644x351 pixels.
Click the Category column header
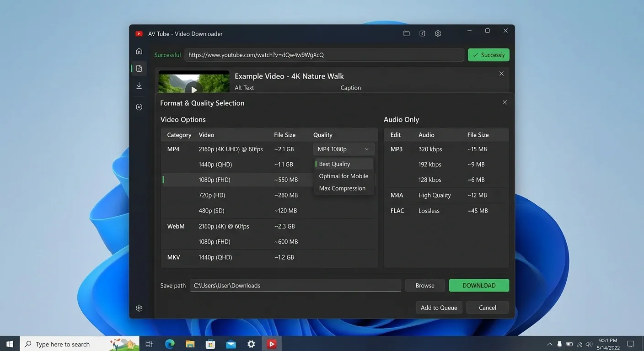[179, 135]
